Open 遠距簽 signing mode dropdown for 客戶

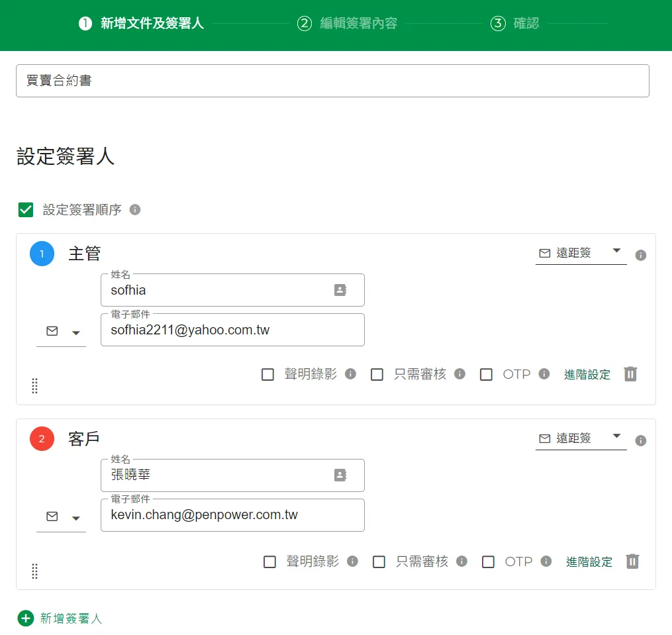tap(581, 438)
